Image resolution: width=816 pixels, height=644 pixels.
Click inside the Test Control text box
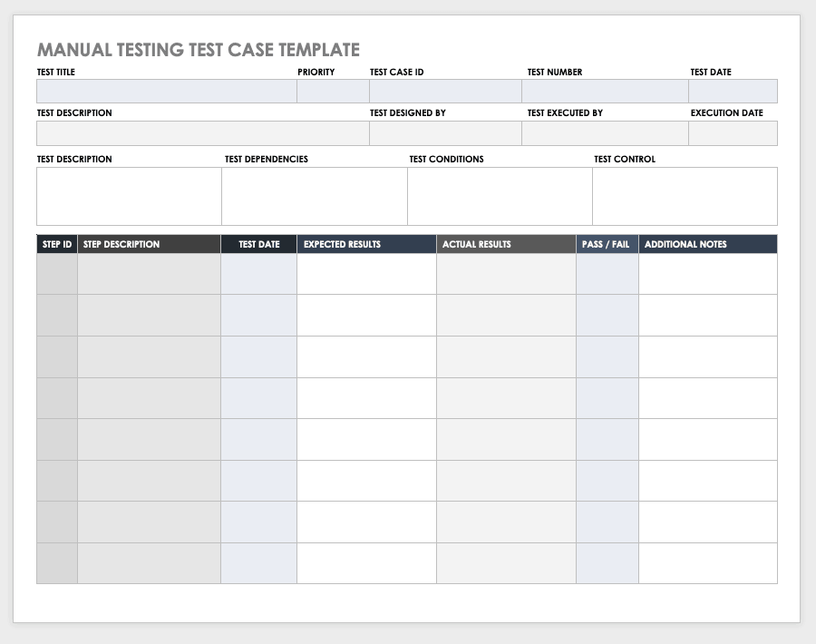[x=685, y=196]
